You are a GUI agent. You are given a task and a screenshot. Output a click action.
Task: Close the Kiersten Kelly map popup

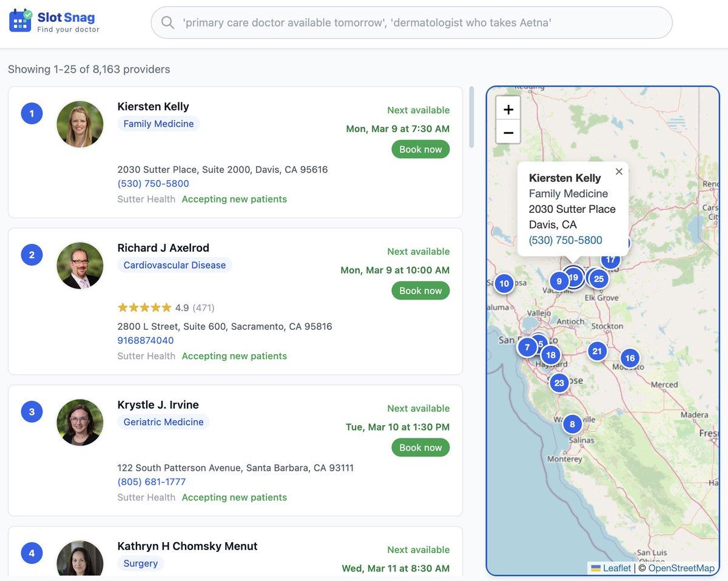pos(619,172)
